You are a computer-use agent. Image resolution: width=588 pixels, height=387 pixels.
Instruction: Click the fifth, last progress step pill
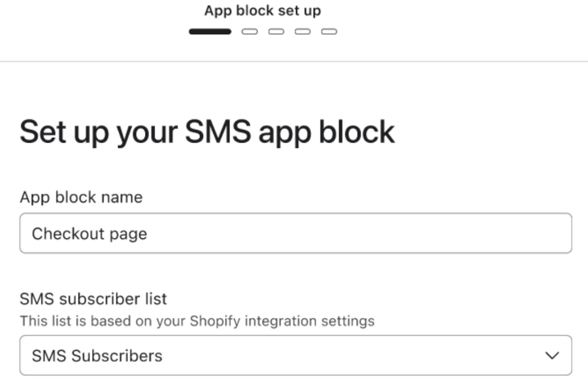tap(329, 31)
